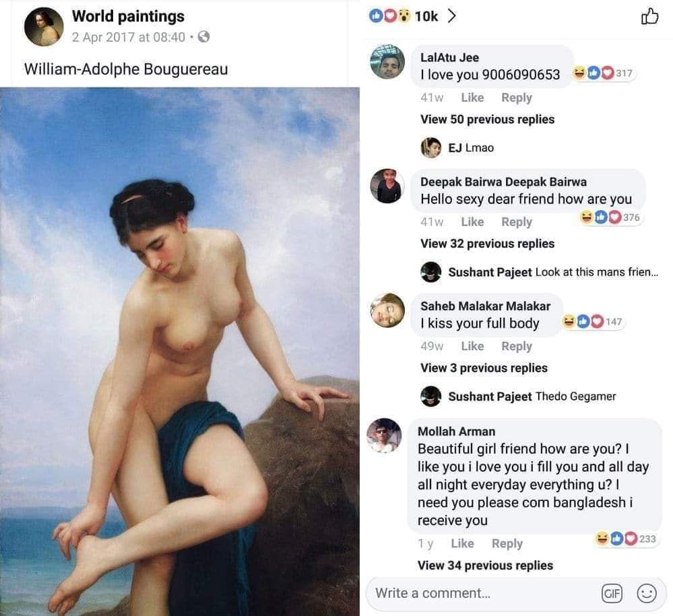Like Mollah Arman's comment
673x616 pixels.
462,544
